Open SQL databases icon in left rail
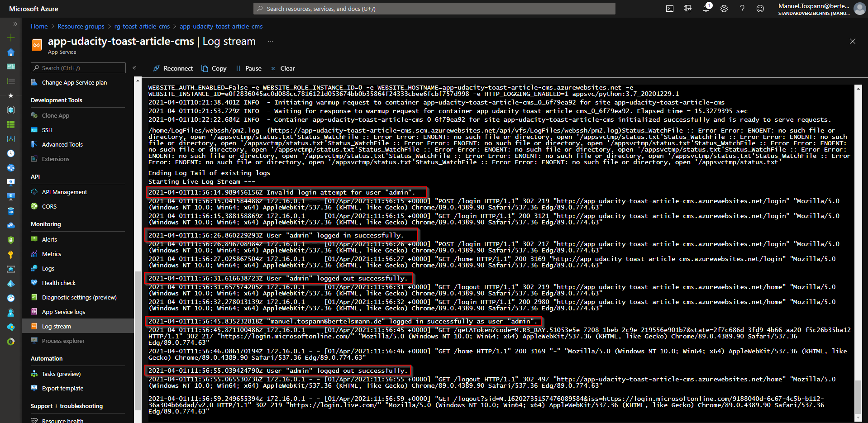868x423 pixels. pos(11,211)
